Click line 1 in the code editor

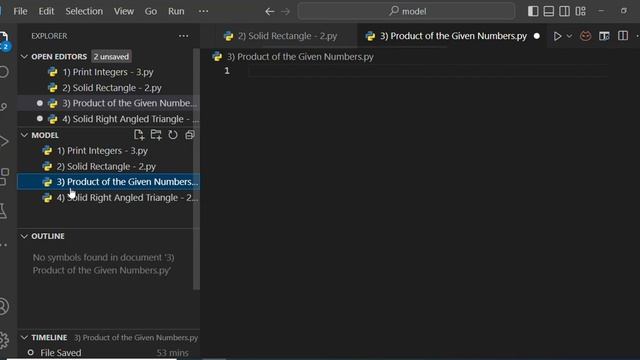428,71
